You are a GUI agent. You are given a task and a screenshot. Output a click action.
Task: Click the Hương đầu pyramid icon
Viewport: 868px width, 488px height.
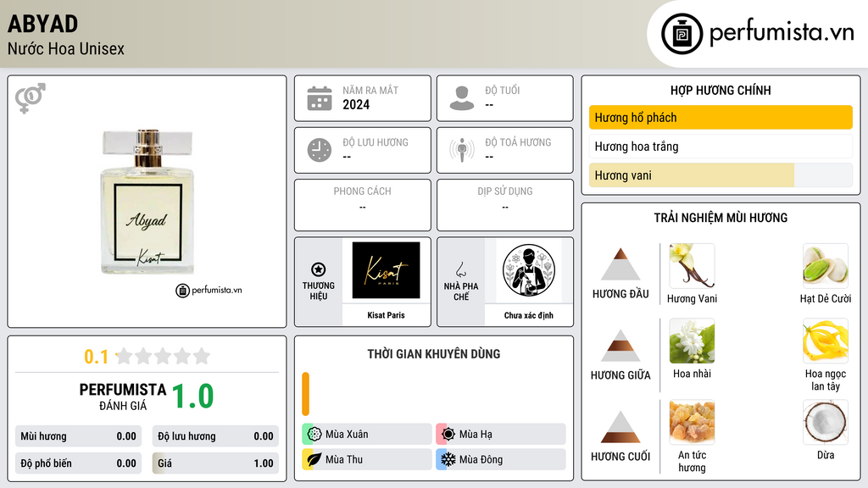click(620, 264)
